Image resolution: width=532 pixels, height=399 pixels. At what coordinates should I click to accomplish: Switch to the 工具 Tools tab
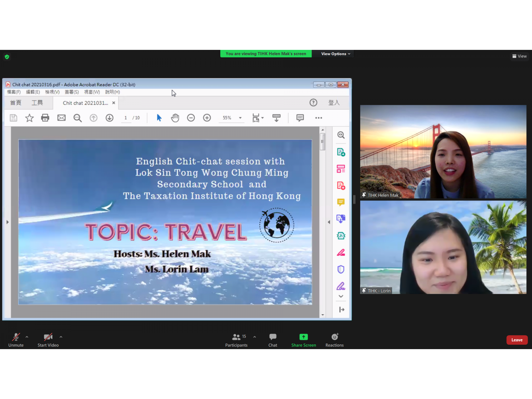click(37, 103)
